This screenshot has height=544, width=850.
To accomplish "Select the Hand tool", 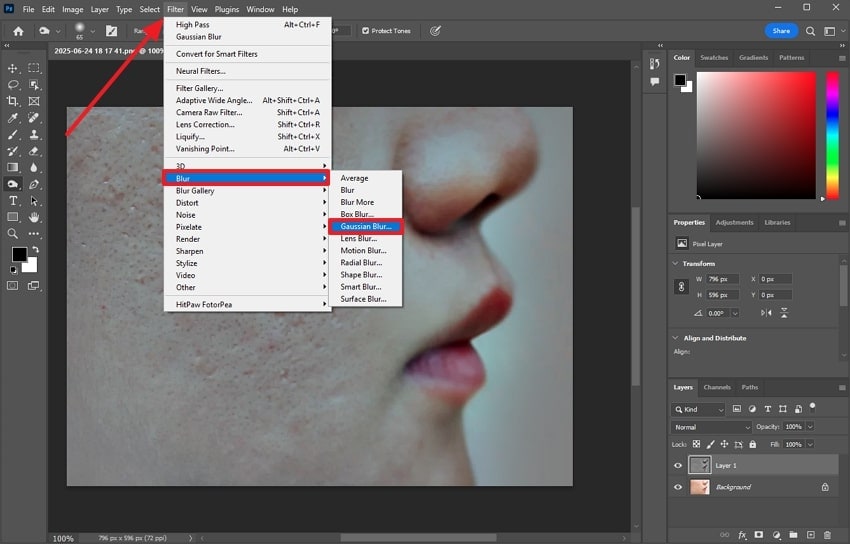I will click(34, 217).
